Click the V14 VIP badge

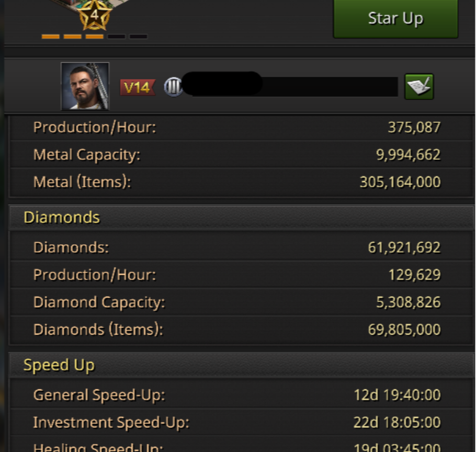point(138,87)
